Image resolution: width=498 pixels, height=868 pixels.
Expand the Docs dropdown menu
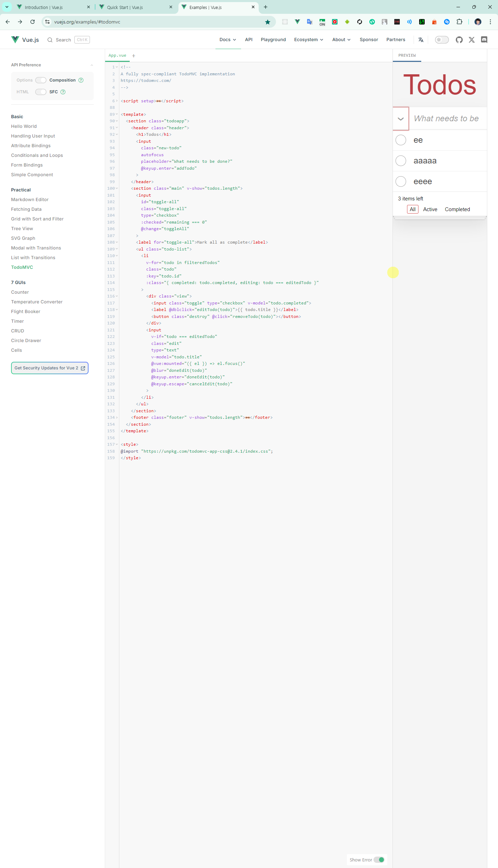228,40
